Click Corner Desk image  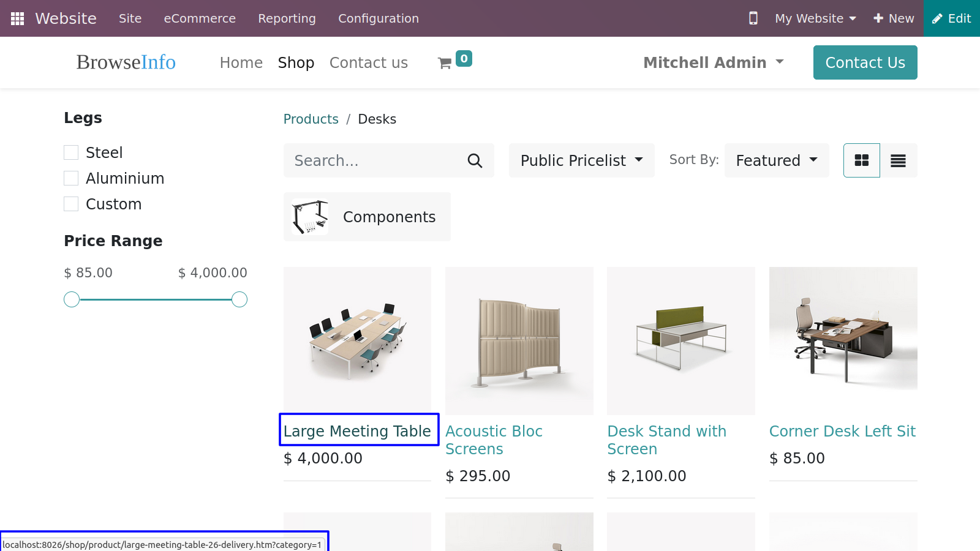(843, 341)
